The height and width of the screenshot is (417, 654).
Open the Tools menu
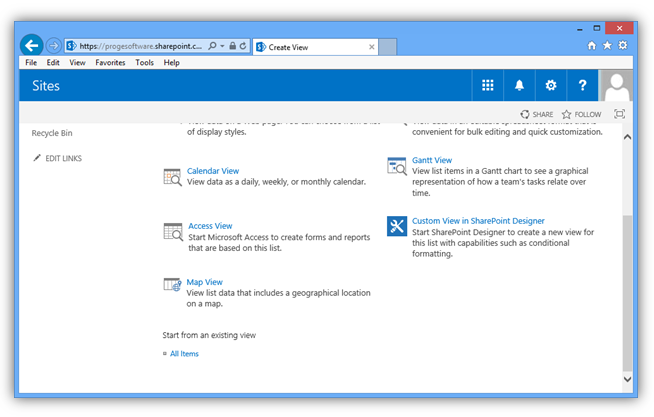[x=144, y=63]
